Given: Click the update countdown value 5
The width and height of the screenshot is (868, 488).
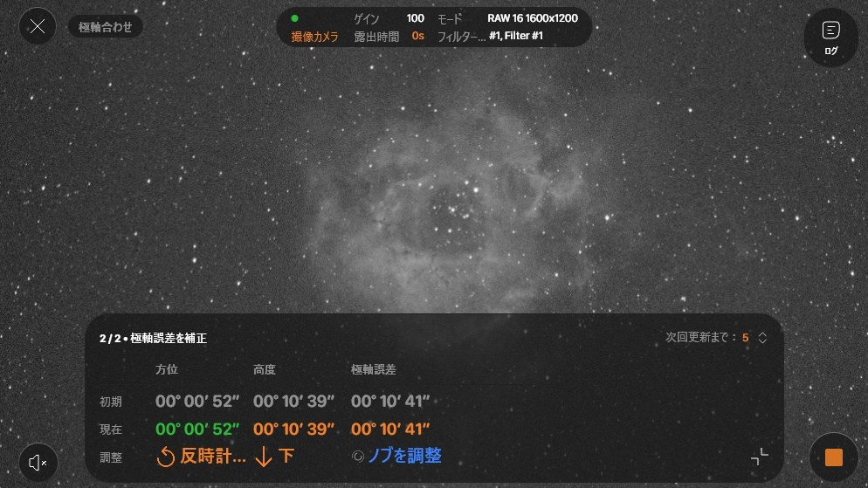Looking at the screenshot, I should [x=745, y=338].
